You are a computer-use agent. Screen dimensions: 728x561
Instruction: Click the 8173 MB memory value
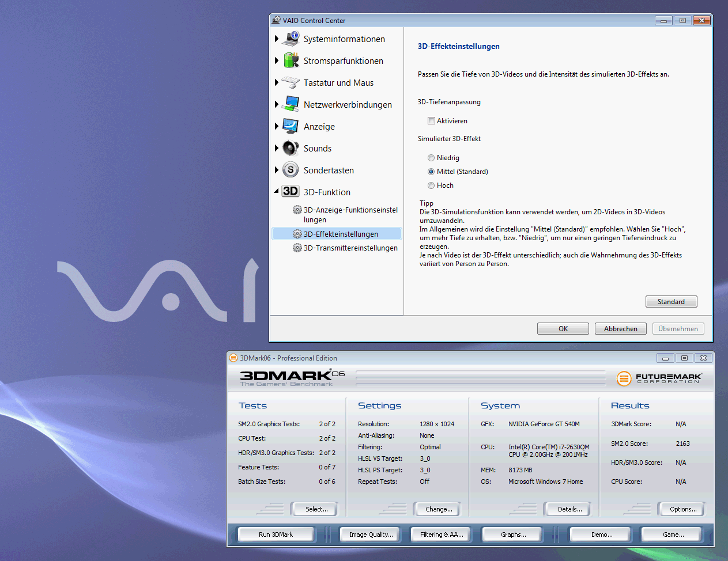tap(520, 470)
